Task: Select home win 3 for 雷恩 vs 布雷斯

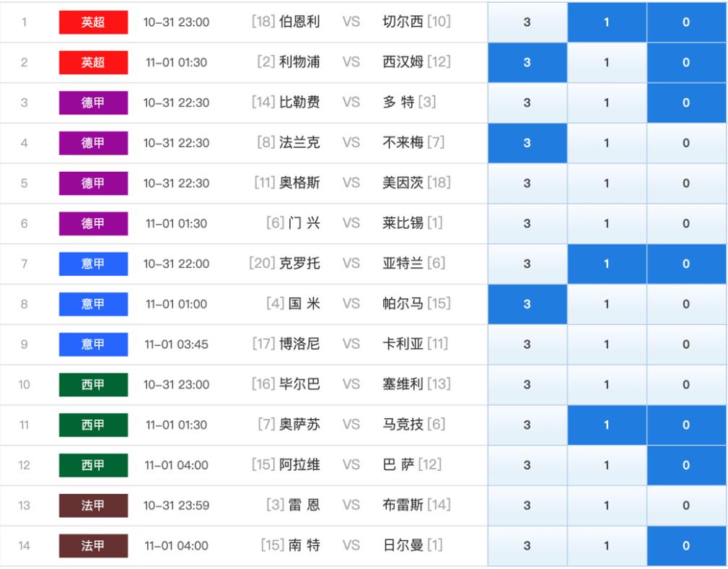Action: coord(527,505)
